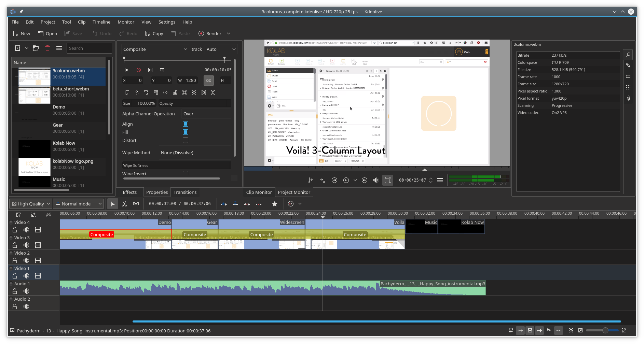Switch to the Transitions tab

pyautogui.click(x=185, y=192)
